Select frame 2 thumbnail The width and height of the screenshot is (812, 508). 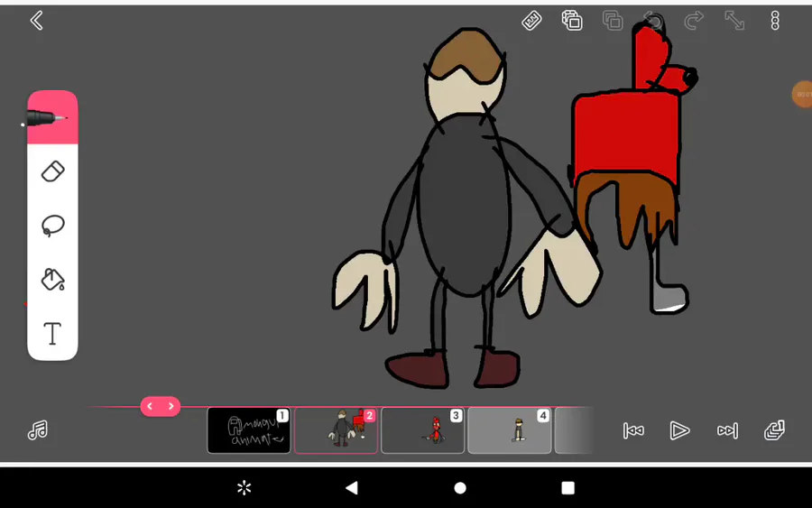(337, 430)
